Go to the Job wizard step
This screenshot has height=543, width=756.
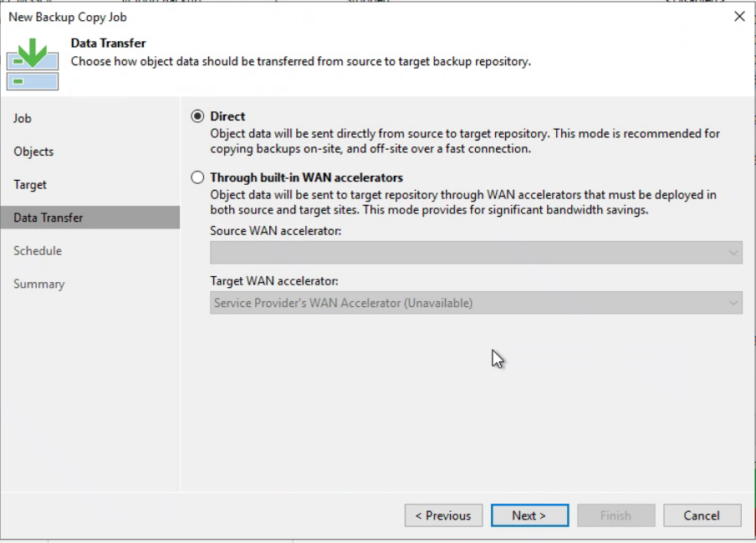[x=23, y=118]
